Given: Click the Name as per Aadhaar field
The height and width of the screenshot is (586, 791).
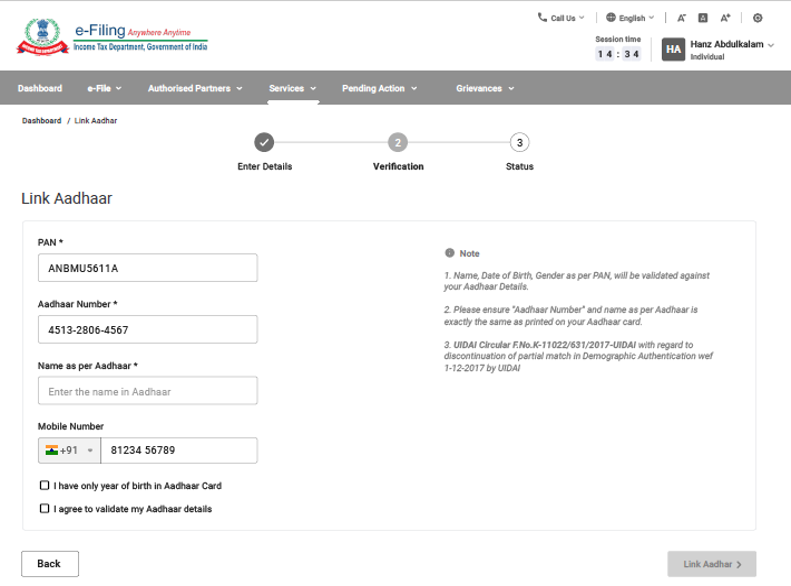Looking at the screenshot, I should 147,391.
